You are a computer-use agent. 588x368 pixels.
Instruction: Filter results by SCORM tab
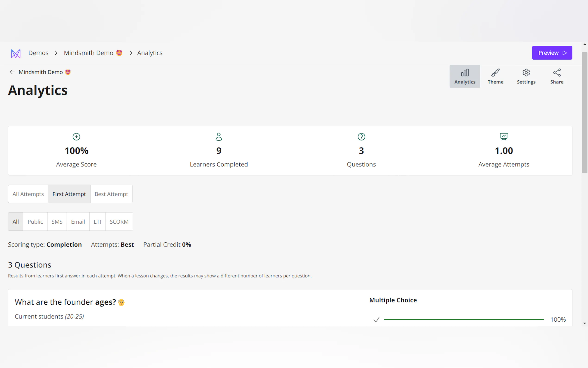tap(119, 222)
